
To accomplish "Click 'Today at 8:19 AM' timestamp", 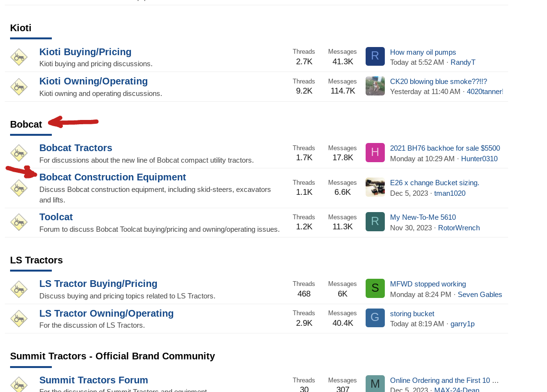I will [x=417, y=324].
